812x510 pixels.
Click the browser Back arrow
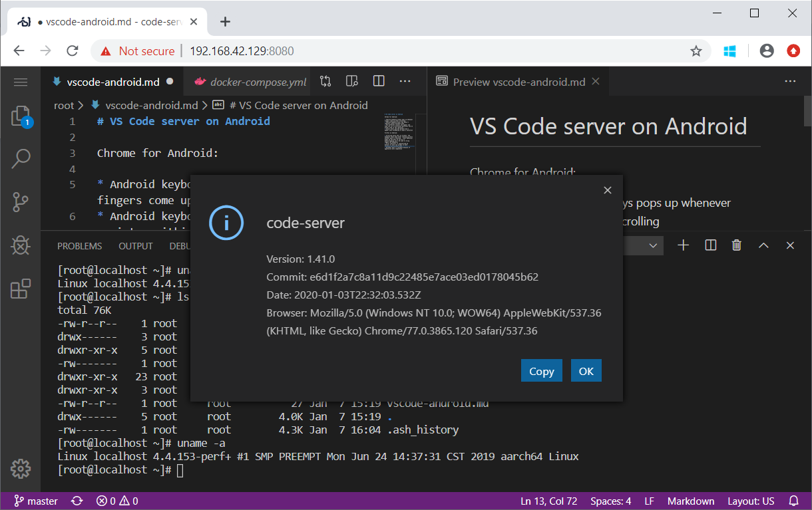point(19,51)
